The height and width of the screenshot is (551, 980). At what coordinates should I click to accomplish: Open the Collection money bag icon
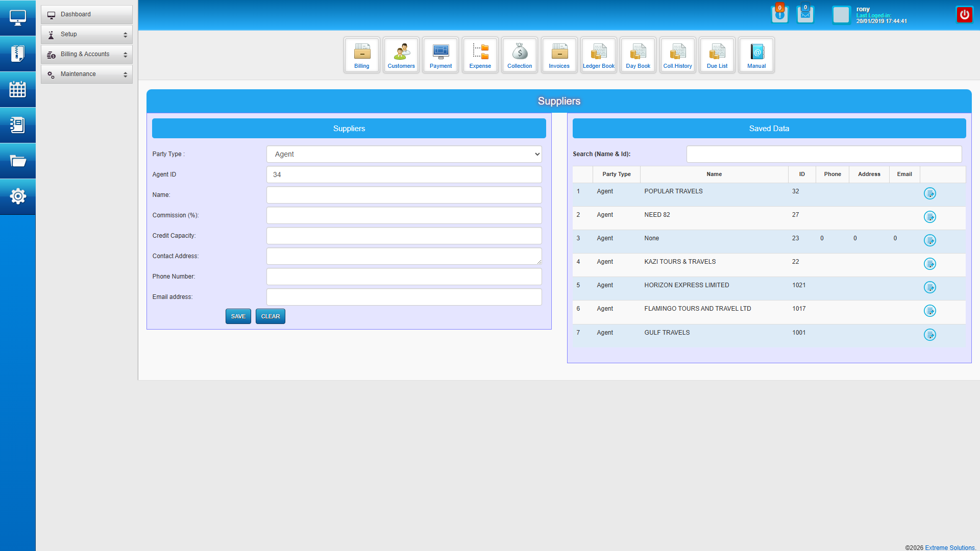tap(520, 55)
